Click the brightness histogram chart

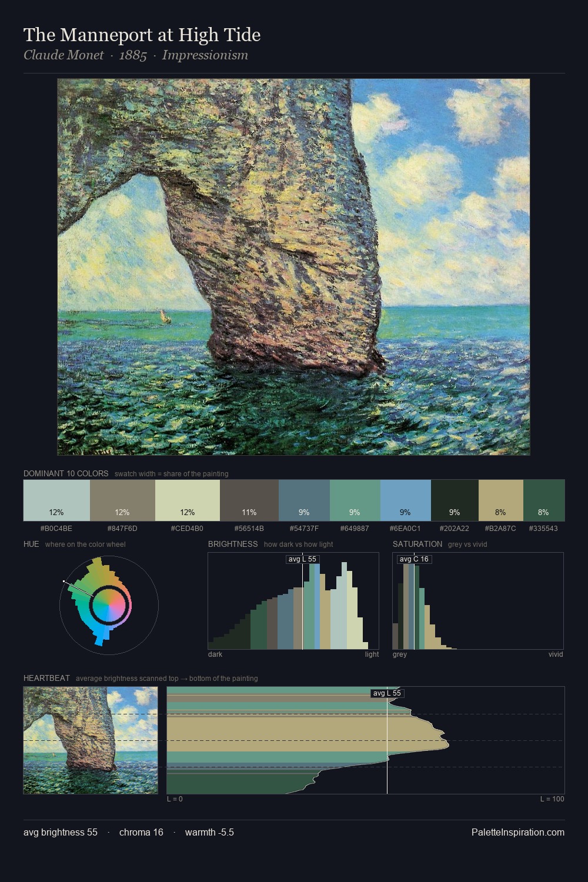click(x=293, y=601)
